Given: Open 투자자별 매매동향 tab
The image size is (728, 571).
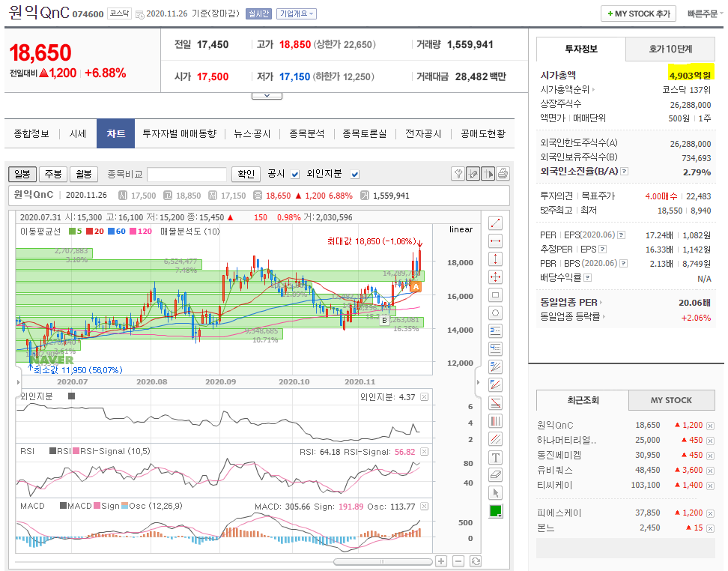Looking at the screenshot, I should [x=179, y=134].
